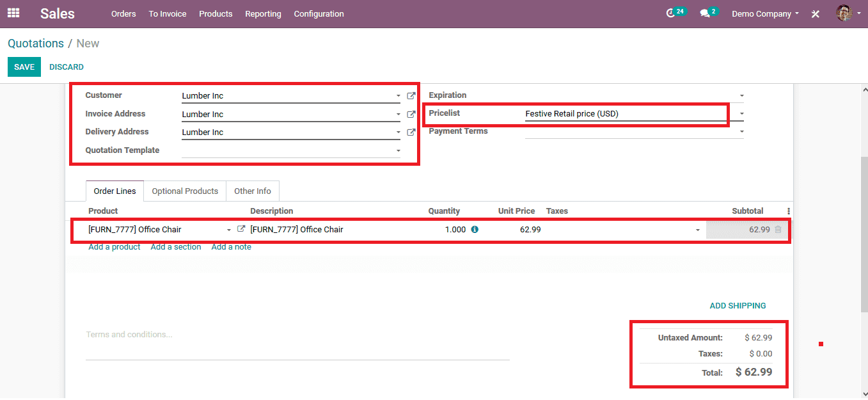This screenshot has height=400, width=868.
Task: Open the apps grid menu icon
Action: [x=13, y=13]
